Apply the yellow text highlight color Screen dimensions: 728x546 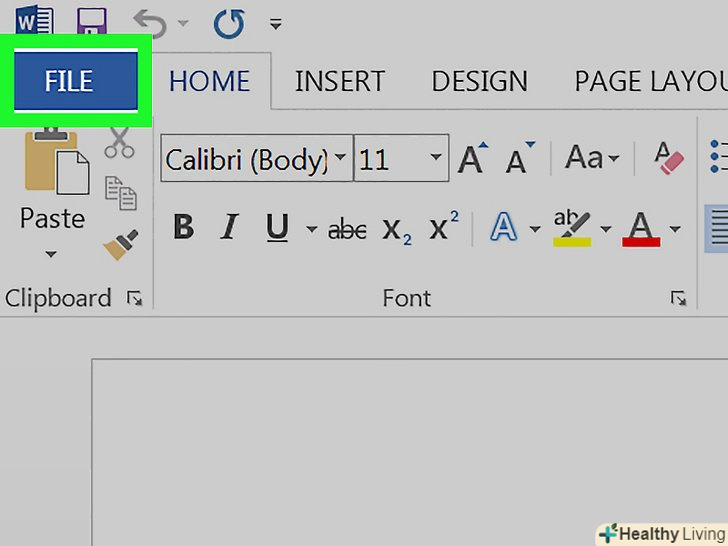572,228
